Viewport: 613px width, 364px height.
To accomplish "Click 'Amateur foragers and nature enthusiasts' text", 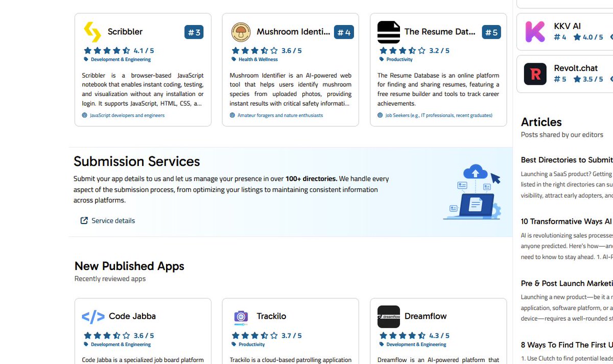I will tap(280, 115).
